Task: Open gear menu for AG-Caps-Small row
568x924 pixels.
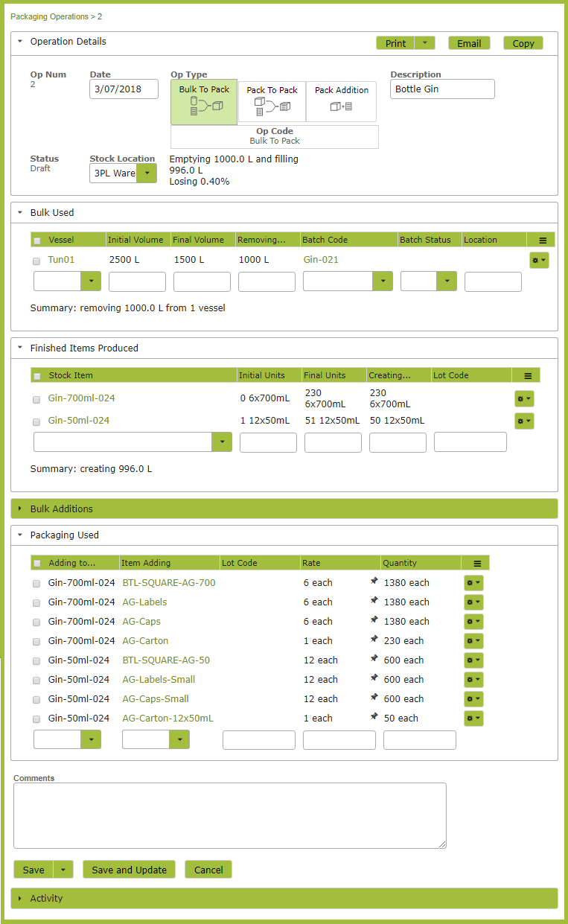Action: point(473,699)
